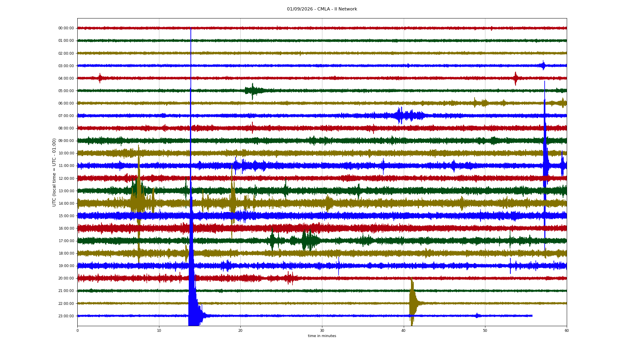Image resolution: width=644 pixels, height=362 pixels.
Task: Click the red event at the 04:00:00 trace start
Action: tap(100, 78)
